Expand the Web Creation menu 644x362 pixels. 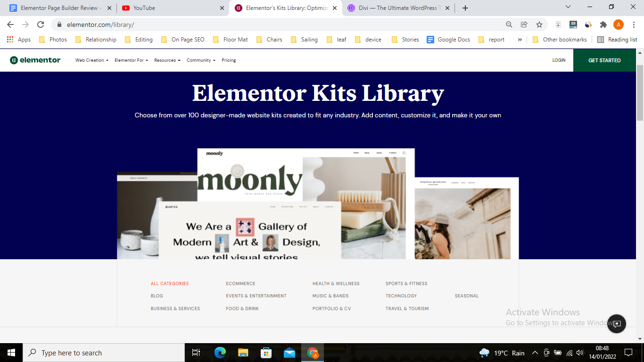[92, 60]
